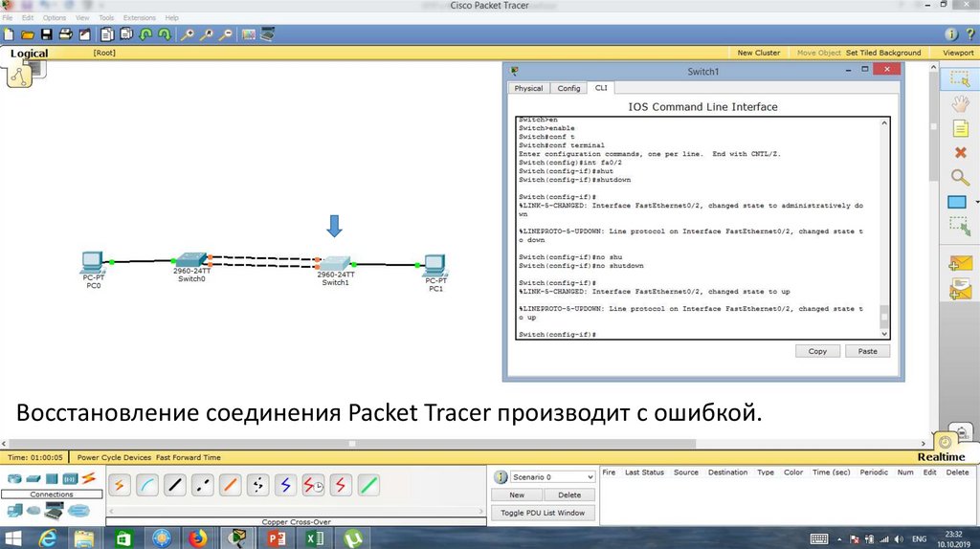Click Set Tiled Background
Screen dimensions: 980x549
(x=883, y=54)
